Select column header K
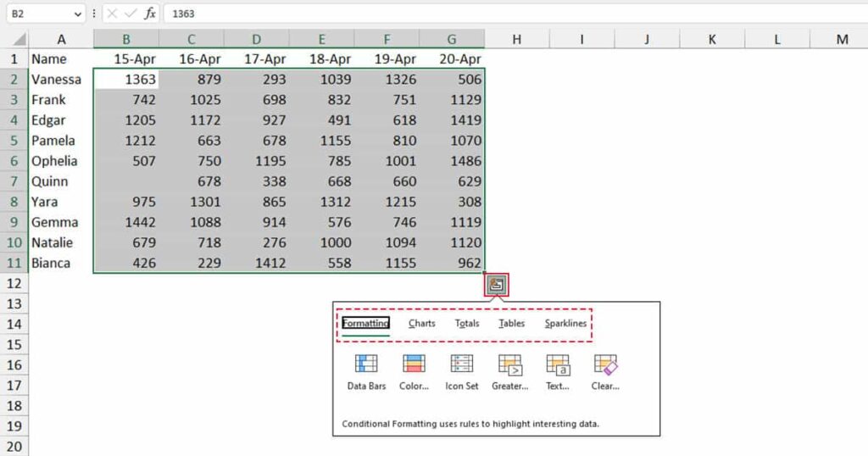 tap(712, 39)
